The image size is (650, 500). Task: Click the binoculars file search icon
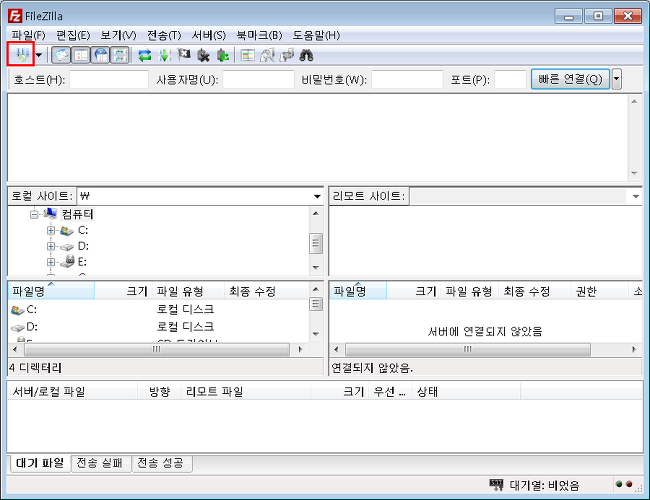coord(306,55)
